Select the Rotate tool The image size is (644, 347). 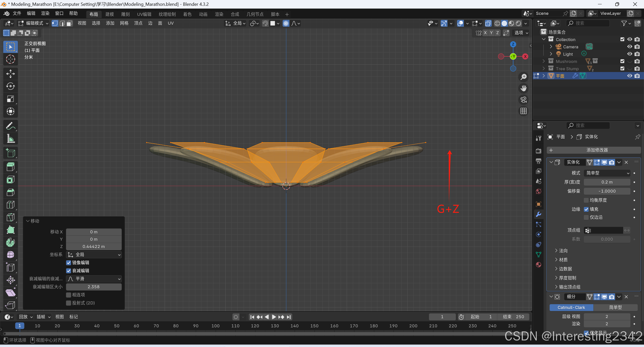tap(10, 86)
